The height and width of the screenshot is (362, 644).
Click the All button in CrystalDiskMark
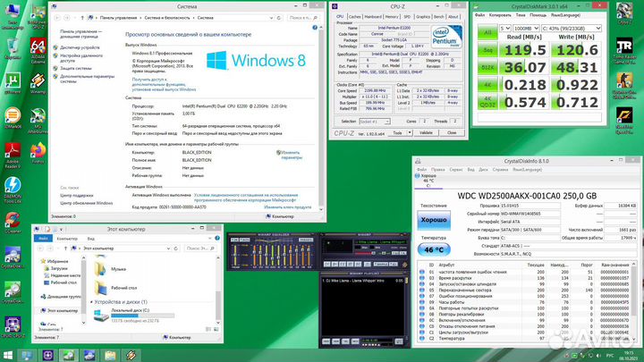click(x=487, y=32)
